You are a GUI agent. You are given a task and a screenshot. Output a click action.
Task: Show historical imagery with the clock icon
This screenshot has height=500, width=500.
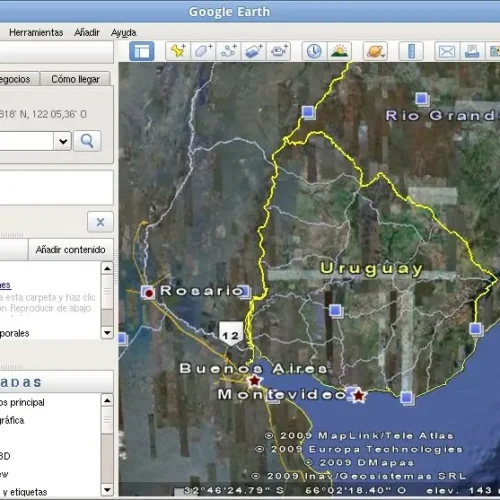(314, 51)
